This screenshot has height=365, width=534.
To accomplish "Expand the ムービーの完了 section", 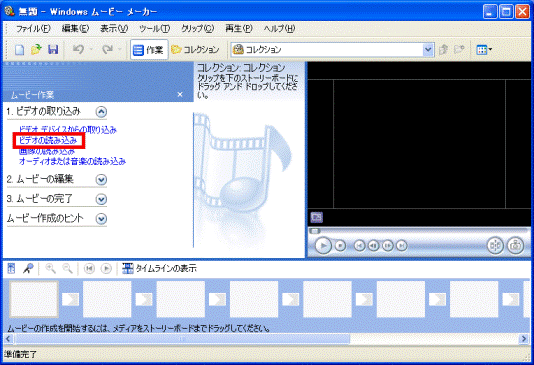I will [x=101, y=199].
